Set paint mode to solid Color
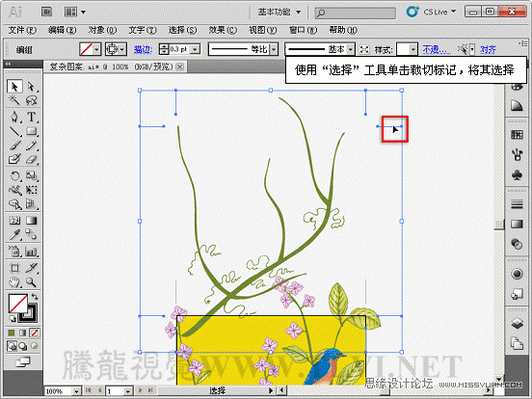This screenshot has width=532, height=399. (x=12, y=332)
